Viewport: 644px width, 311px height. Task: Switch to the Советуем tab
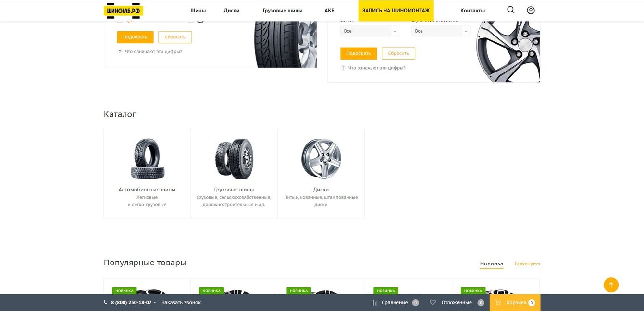(527, 263)
